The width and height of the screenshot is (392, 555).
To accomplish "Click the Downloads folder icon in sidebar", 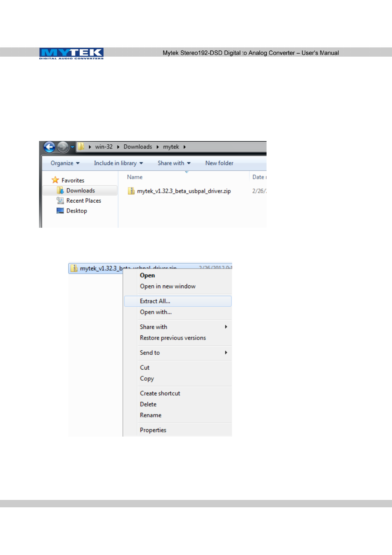I will [x=60, y=190].
